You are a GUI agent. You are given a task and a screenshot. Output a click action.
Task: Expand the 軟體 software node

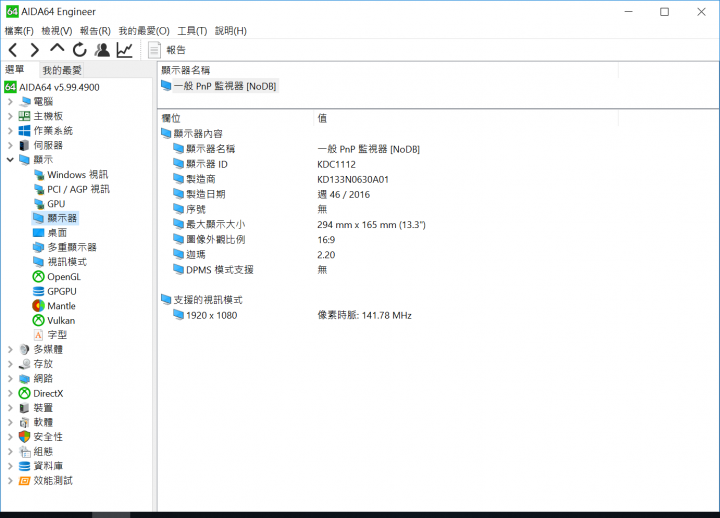pyautogui.click(x=10, y=422)
